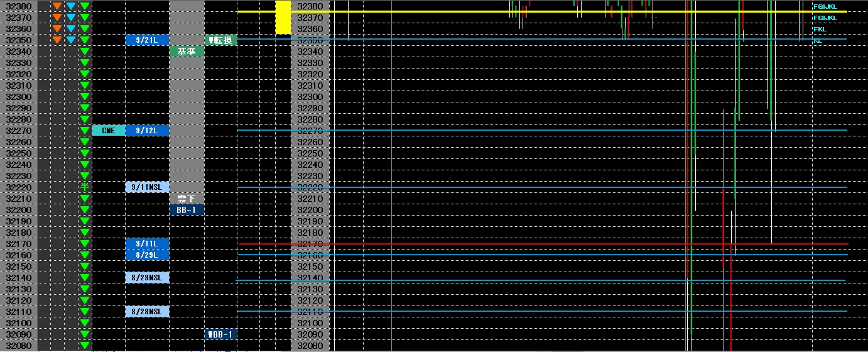Click the yellow block beside the chart axis

click(283, 18)
